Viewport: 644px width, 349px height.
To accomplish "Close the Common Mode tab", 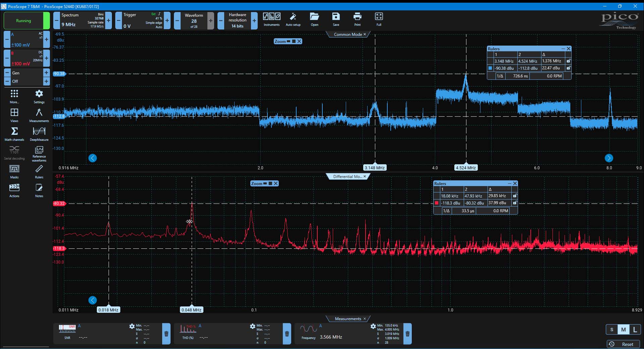I will point(365,34).
